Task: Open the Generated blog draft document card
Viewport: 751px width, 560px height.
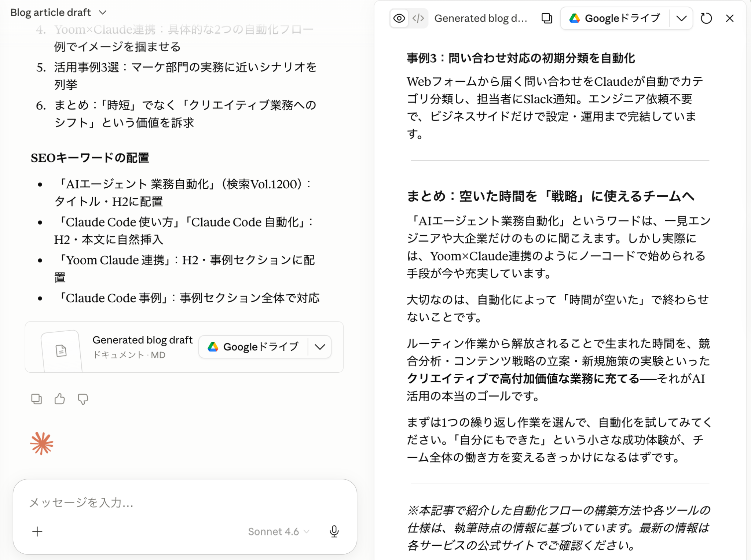Action: (x=184, y=347)
